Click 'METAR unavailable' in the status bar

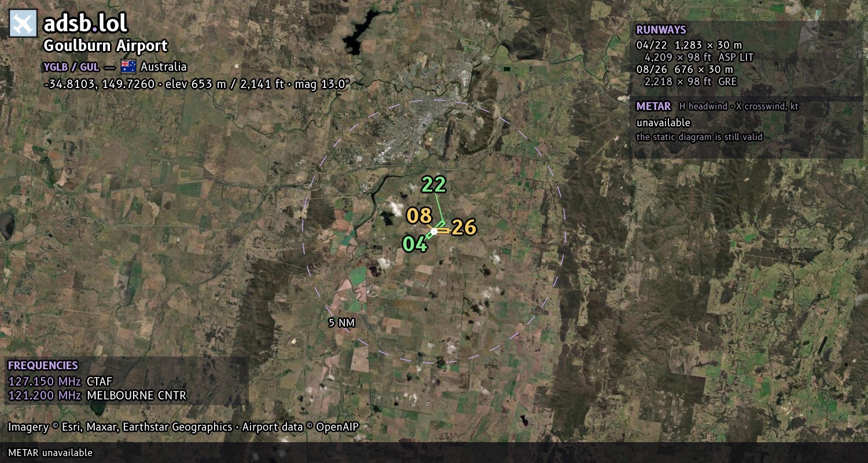coord(50,453)
